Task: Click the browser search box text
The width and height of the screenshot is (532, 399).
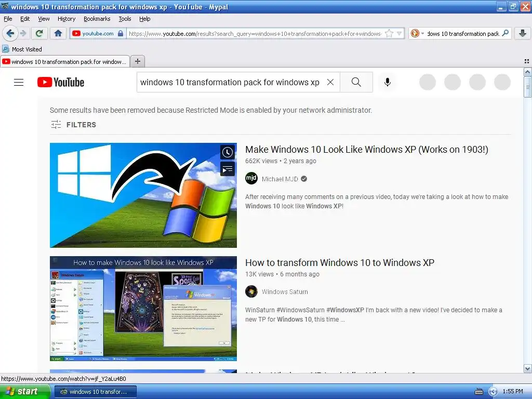Action: coord(463,34)
